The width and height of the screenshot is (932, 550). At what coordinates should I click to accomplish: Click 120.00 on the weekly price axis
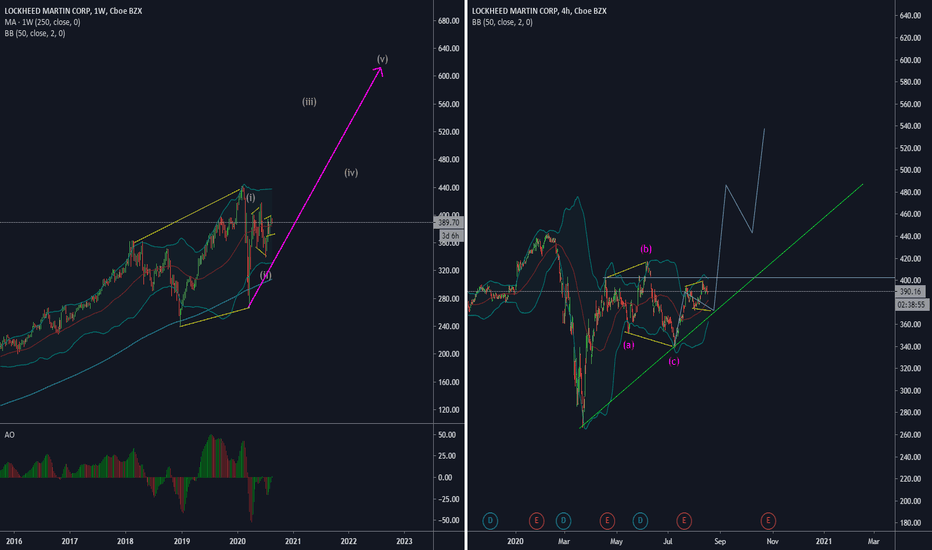tap(449, 410)
